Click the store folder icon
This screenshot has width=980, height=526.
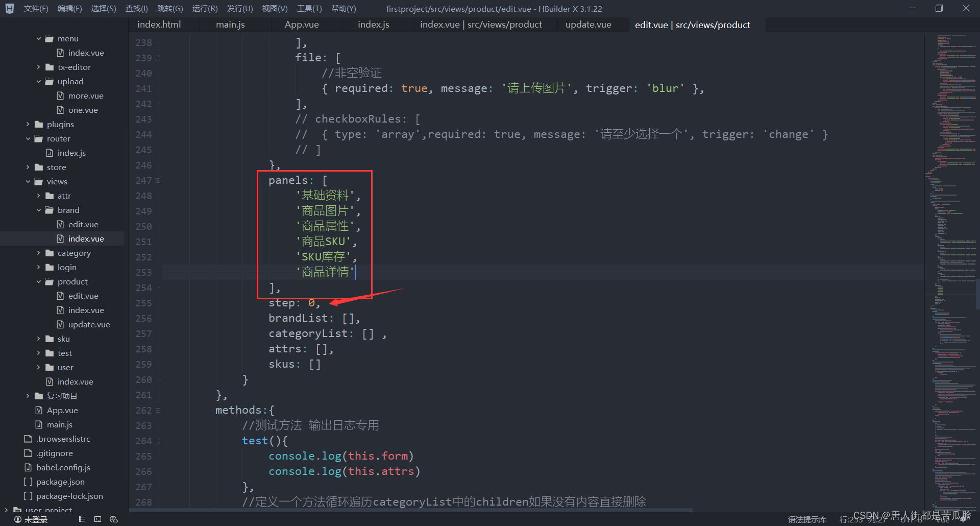39,167
